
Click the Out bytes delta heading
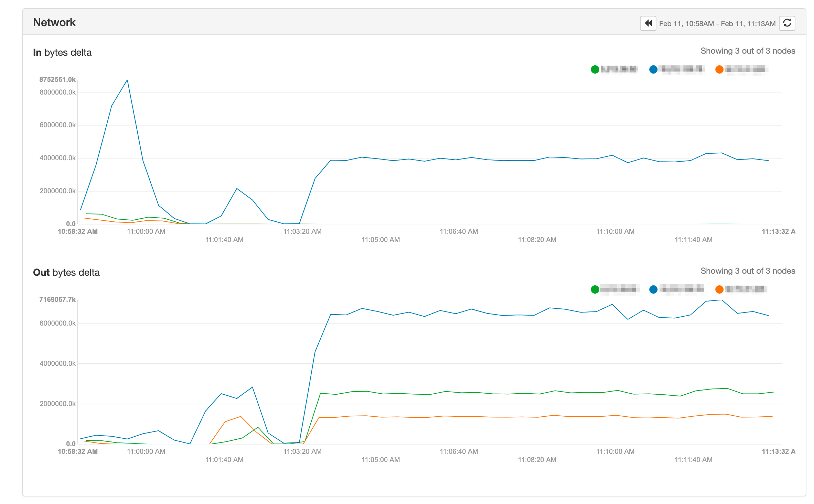66,273
